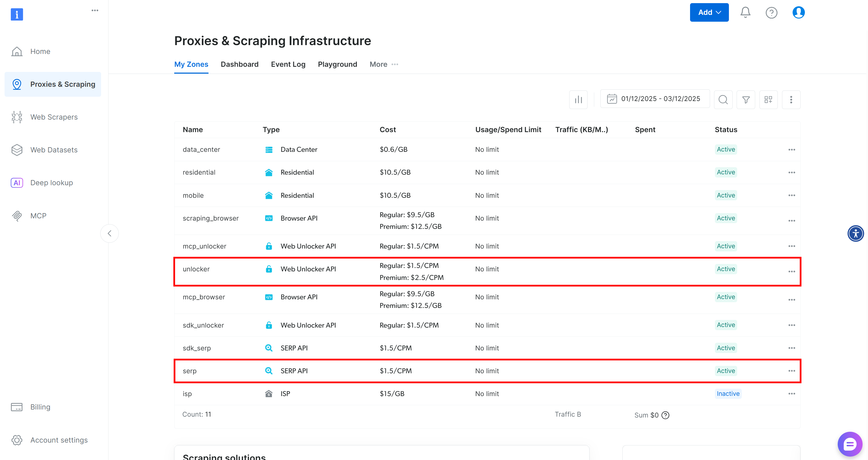Switch to the Event Log tab
Image resolution: width=868 pixels, height=460 pixels.
coord(288,64)
